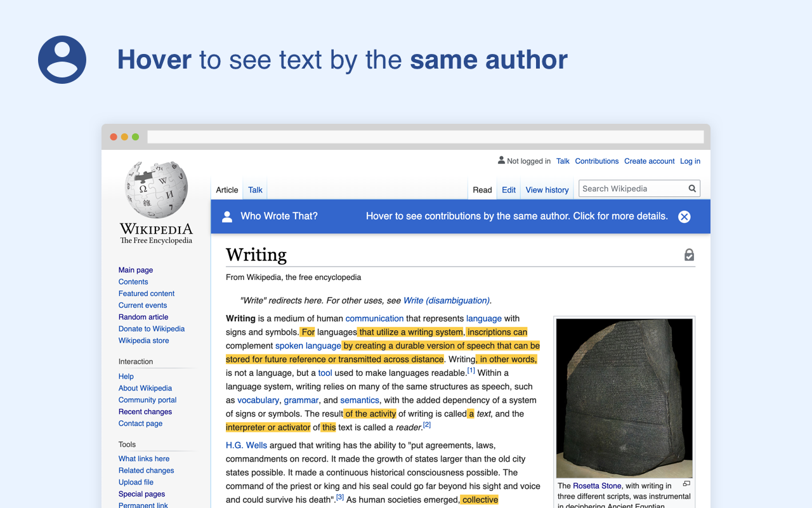The width and height of the screenshot is (812, 508).
Task: Go to Recent changes in the sidebar
Action: (145, 411)
